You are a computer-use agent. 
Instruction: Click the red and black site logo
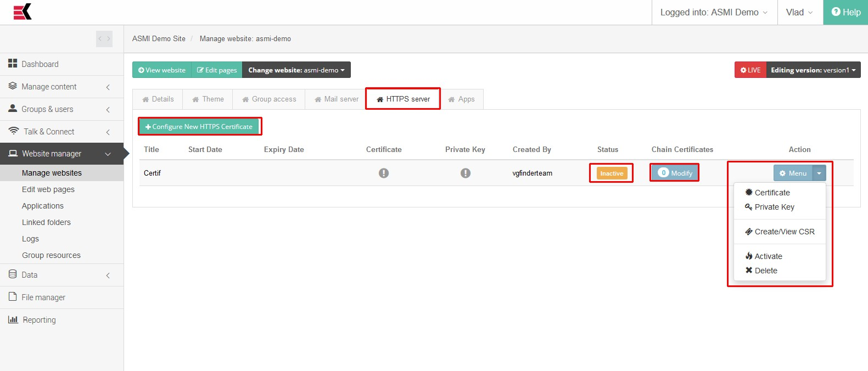click(23, 12)
